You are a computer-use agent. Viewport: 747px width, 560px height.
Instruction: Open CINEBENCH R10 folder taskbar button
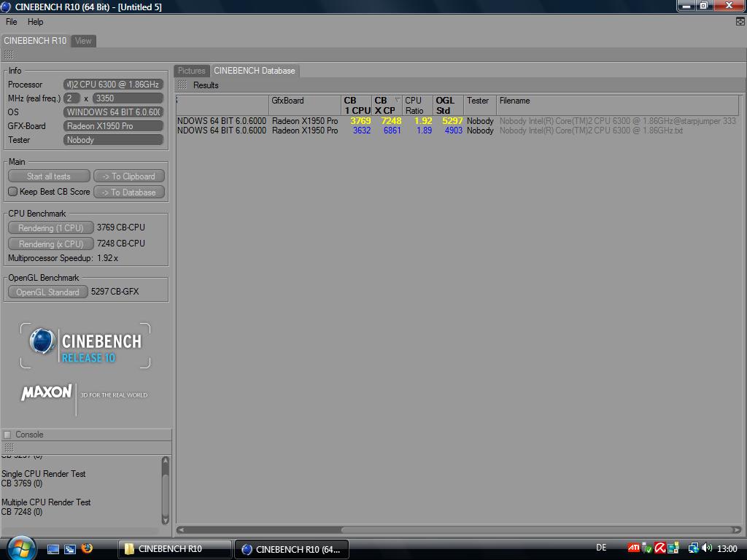[174, 549]
